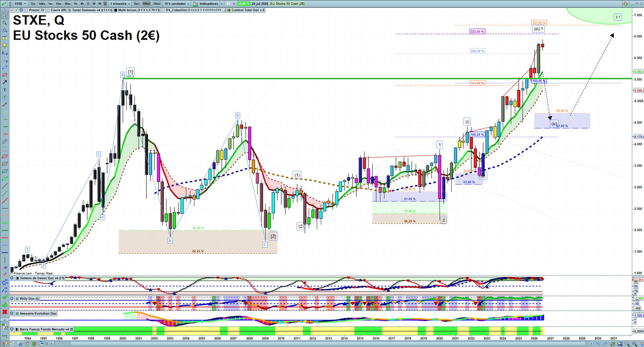Image resolution: width=644 pixels, height=347 pixels.
Task: Select the magnifier zoom tool
Action: point(4,23)
